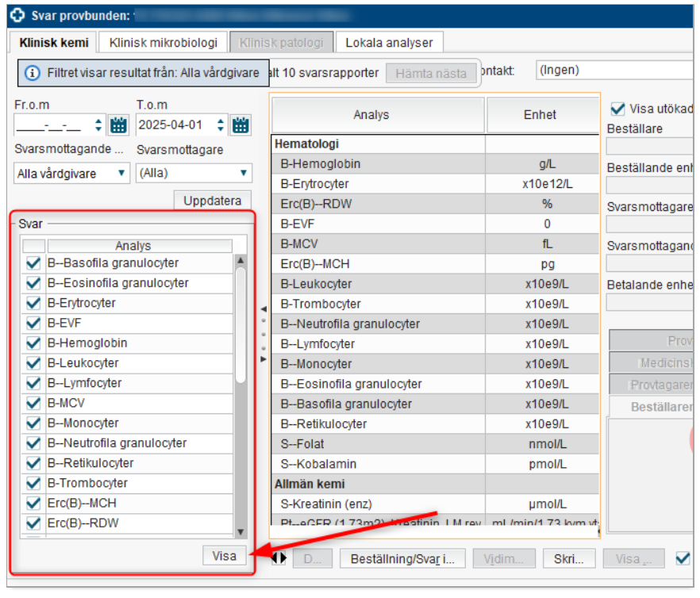Click the panel splitter expand-right arrow
This screenshot has width=700, height=598.
click(x=263, y=359)
